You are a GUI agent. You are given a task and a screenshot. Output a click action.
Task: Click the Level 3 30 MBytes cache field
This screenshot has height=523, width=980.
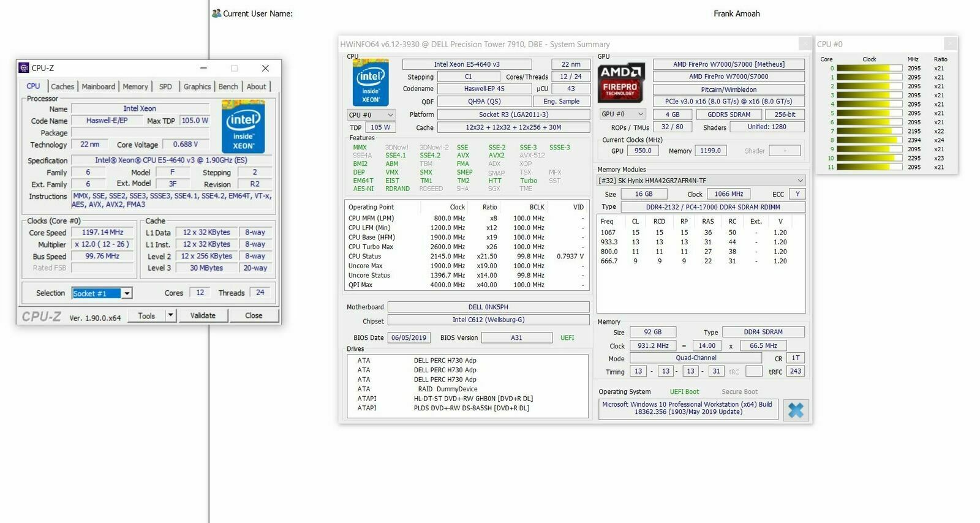206,268
